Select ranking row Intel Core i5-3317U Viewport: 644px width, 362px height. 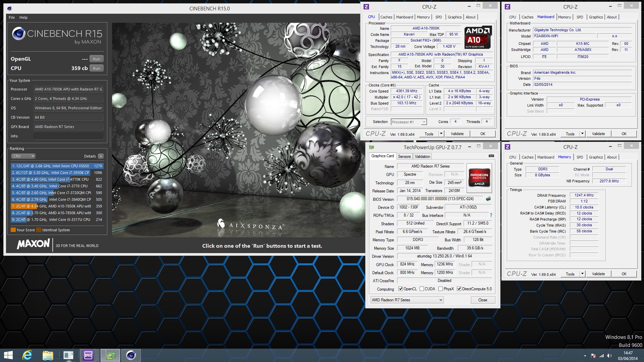57,220
